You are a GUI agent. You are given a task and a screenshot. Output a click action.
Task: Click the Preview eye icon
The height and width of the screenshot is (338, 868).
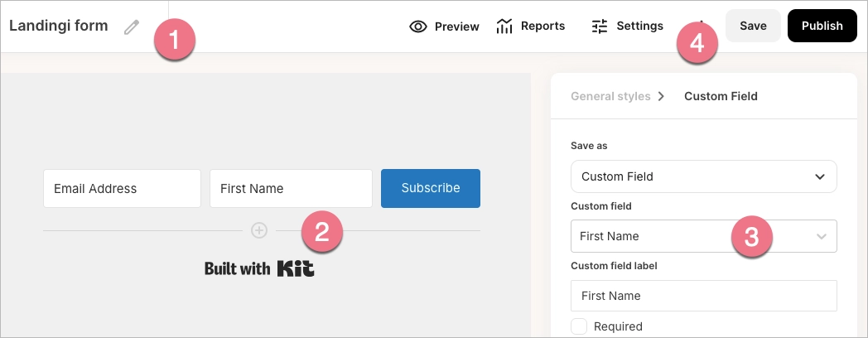click(418, 27)
